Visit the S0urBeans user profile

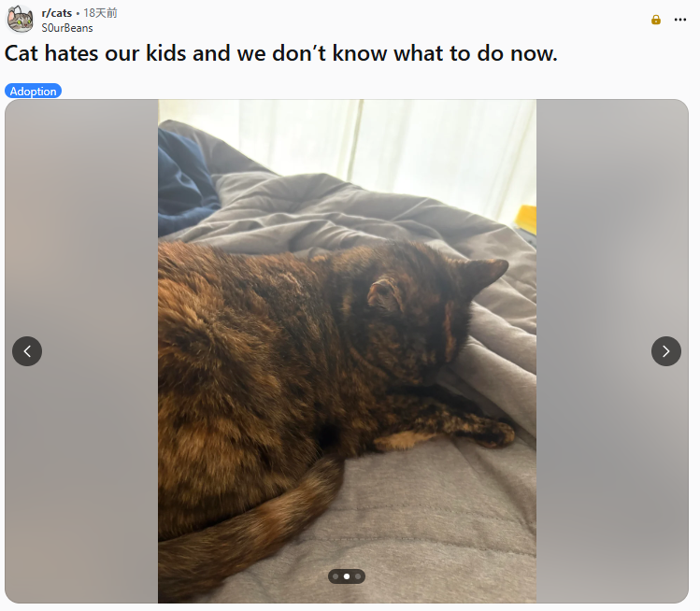67,28
